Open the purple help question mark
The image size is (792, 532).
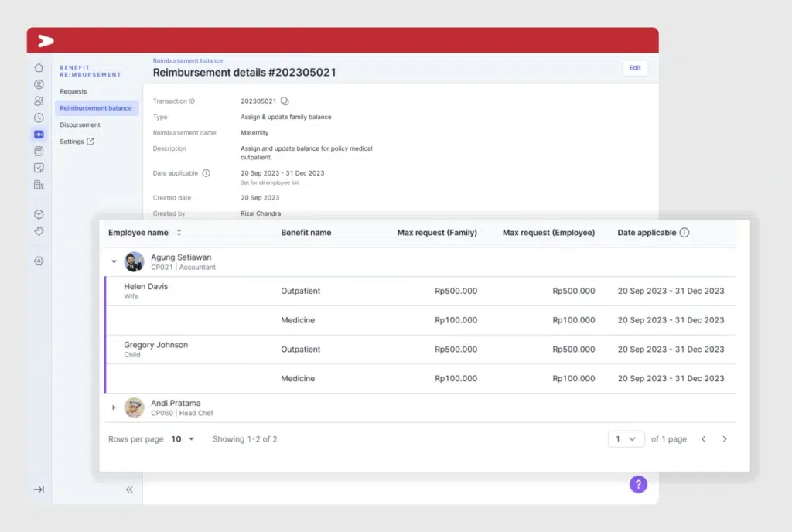[637, 484]
